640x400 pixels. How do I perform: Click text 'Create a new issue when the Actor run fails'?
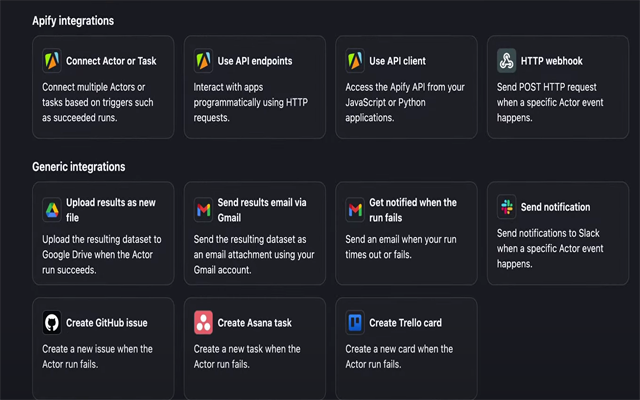coord(97,356)
